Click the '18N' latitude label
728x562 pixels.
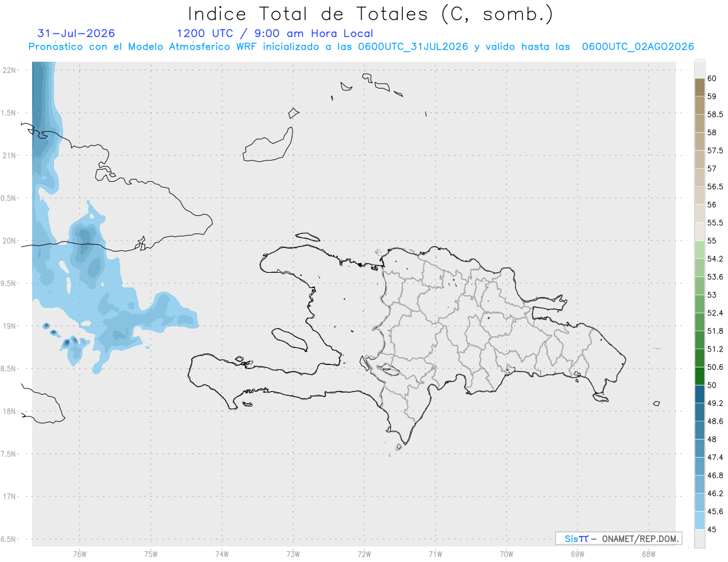[9, 411]
